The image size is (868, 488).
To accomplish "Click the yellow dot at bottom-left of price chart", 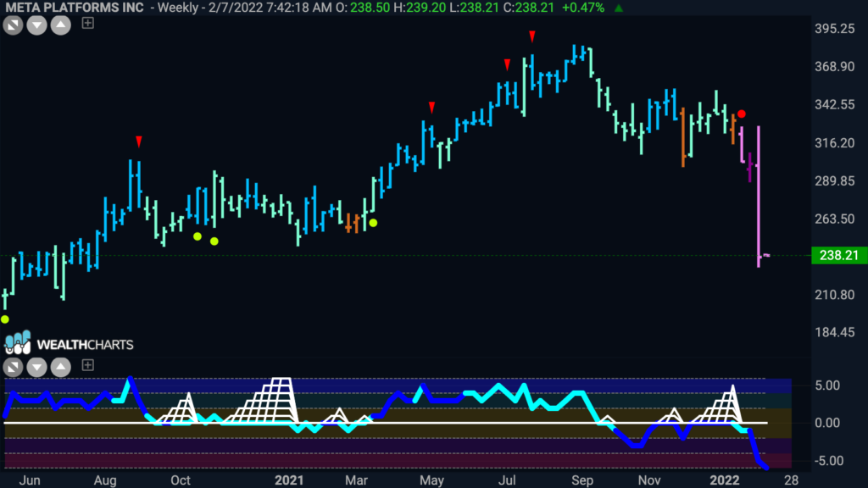I will tap(5, 319).
